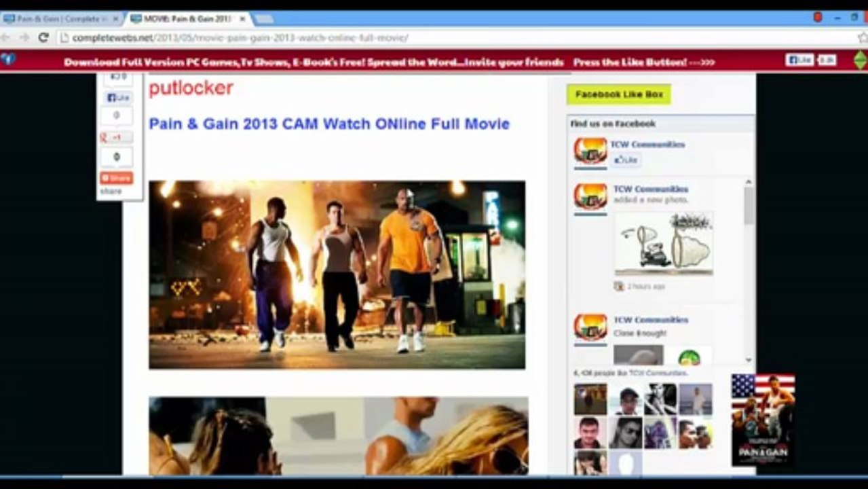This screenshot has height=489, width=868.
Task: Click the like count bubble in red banner
Action: pos(827,60)
